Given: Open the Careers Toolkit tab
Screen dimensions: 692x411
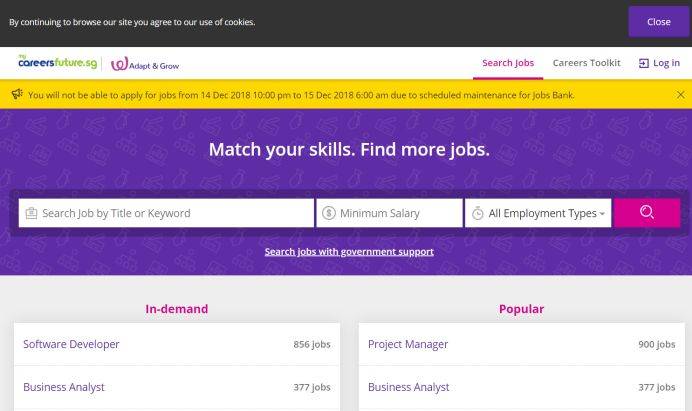Looking at the screenshot, I should click(586, 63).
